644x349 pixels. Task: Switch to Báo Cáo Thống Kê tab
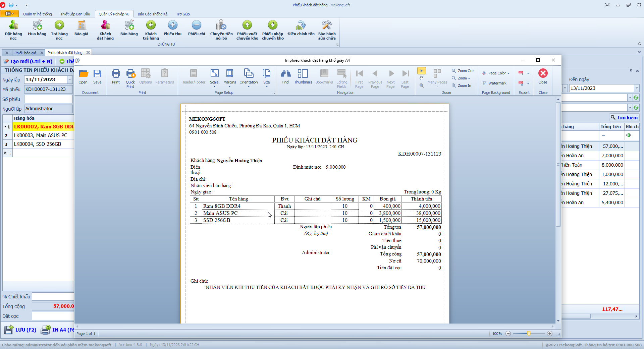point(153,14)
